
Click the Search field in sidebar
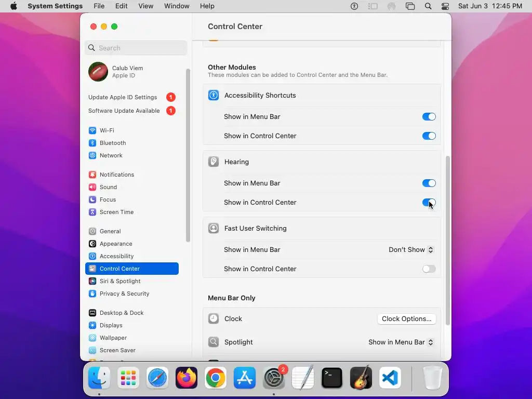coord(136,48)
